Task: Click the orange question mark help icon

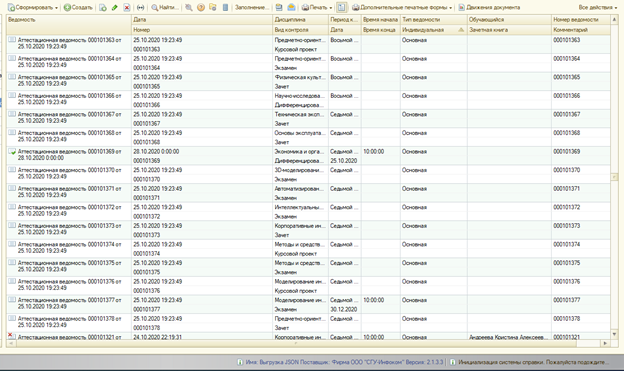Action: click(x=201, y=7)
